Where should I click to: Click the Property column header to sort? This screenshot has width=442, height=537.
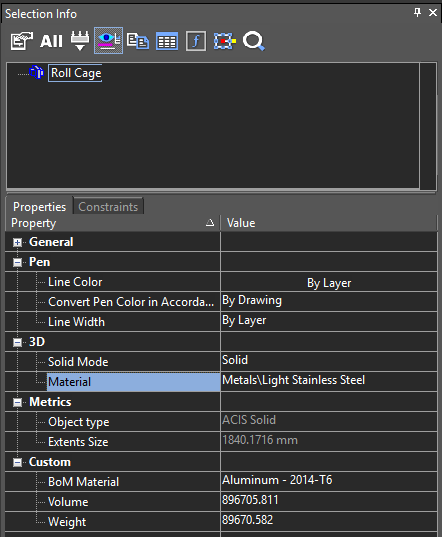click(113, 223)
